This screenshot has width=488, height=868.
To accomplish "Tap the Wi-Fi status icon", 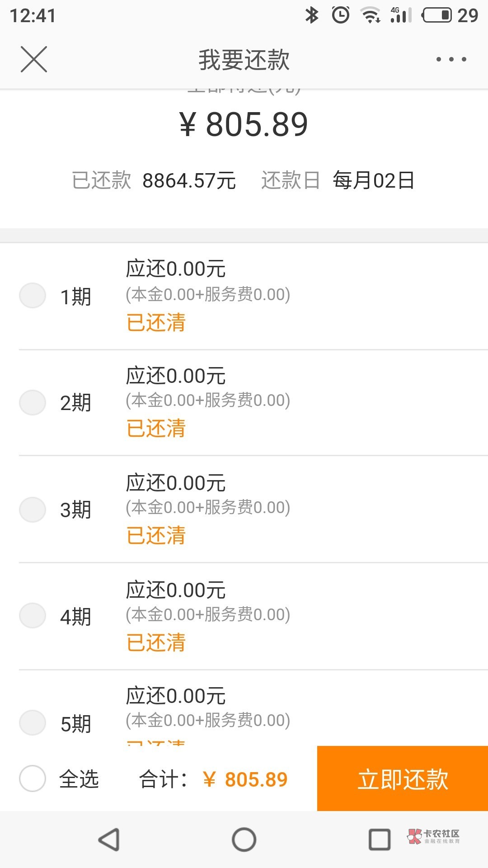I will (371, 15).
